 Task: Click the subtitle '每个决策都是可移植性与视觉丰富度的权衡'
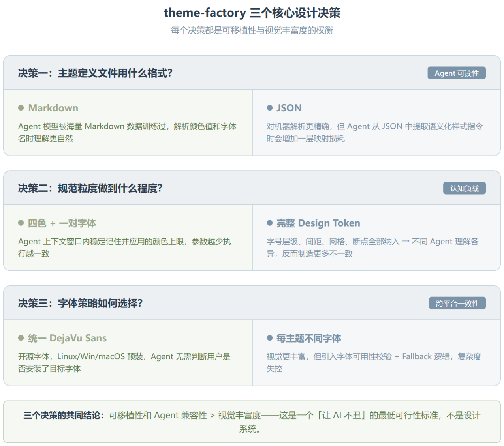tap(252, 30)
